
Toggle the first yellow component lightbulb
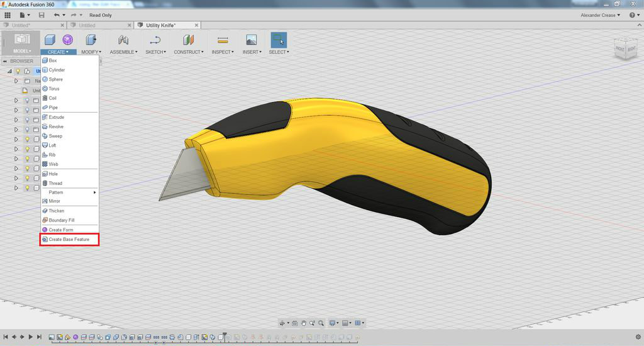27,139
